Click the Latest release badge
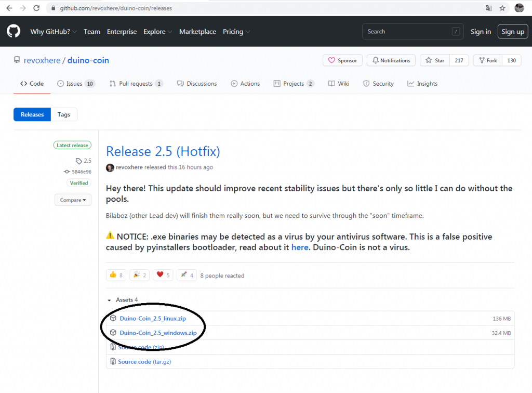The width and height of the screenshot is (532, 393). click(x=72, y=145)
